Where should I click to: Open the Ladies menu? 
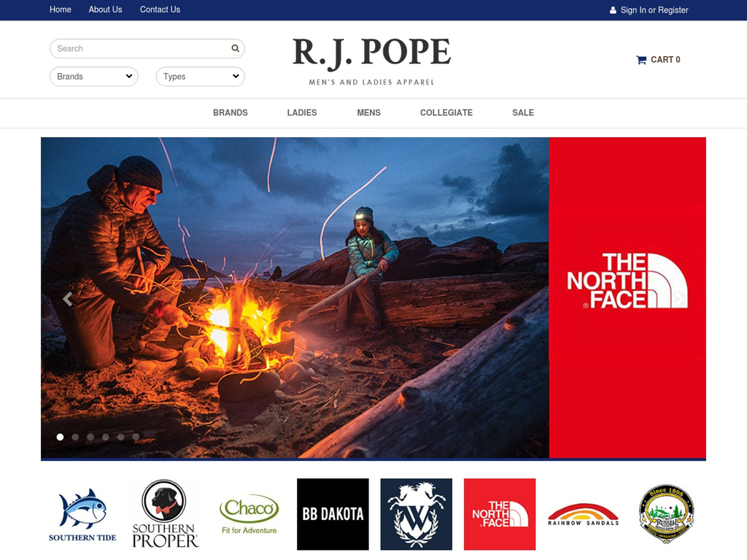tap(302, 113)
